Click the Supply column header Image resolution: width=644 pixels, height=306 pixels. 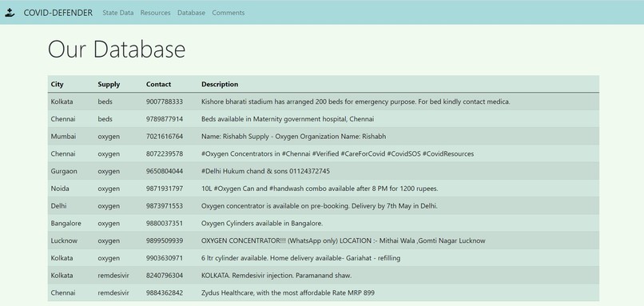click(109, 84)
